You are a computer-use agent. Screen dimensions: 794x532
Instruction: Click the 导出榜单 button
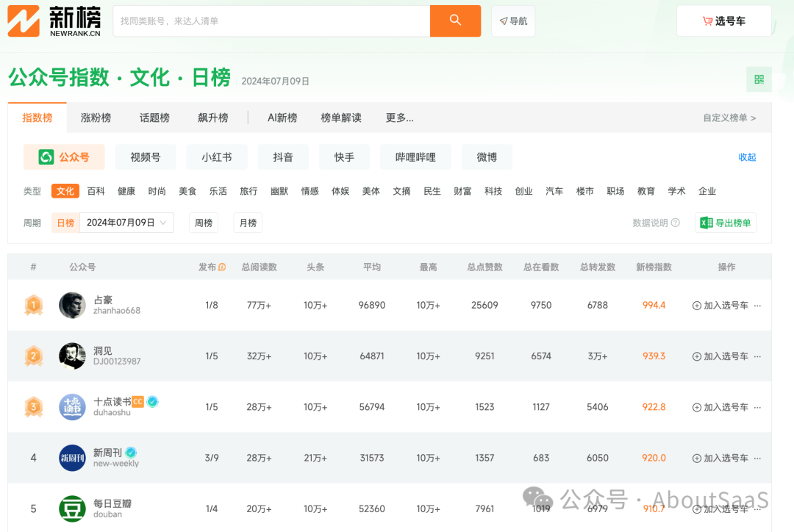pos(725,223)
